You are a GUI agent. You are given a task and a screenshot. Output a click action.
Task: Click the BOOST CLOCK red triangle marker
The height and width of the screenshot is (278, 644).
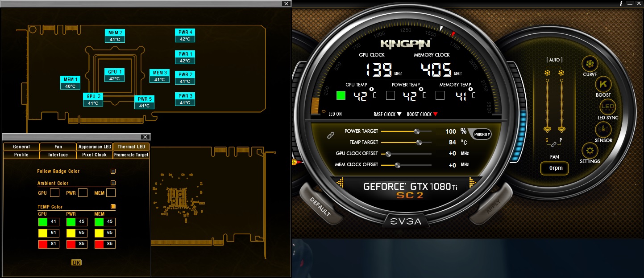[x=436, y=114]
